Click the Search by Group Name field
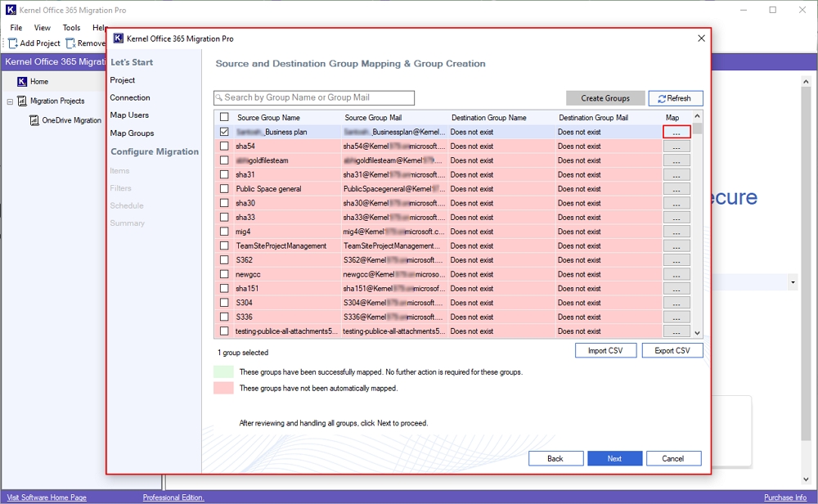This screenshot has width=818, height=504. pos(319,98)
